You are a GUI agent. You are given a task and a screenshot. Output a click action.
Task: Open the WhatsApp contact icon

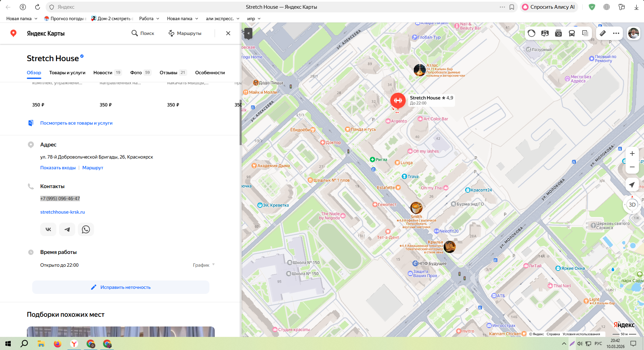point(86,229)
